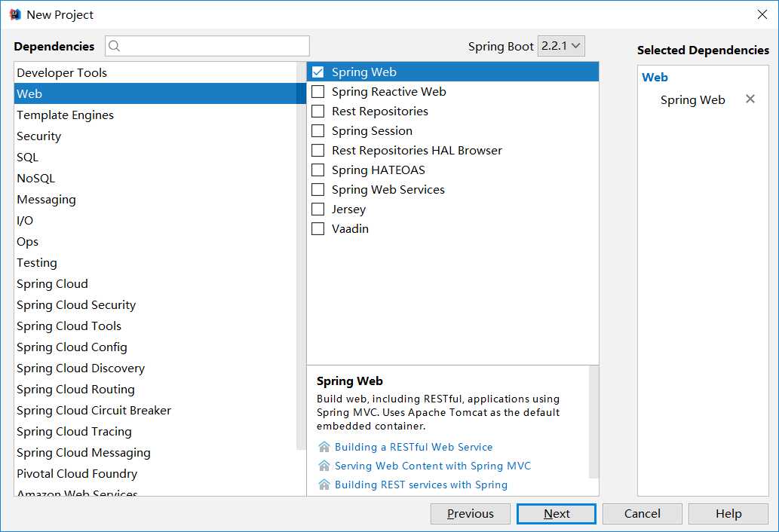Screen dimensions: 779x532
Task: Enable the Jersey checkbox
Action: [318, 209]
